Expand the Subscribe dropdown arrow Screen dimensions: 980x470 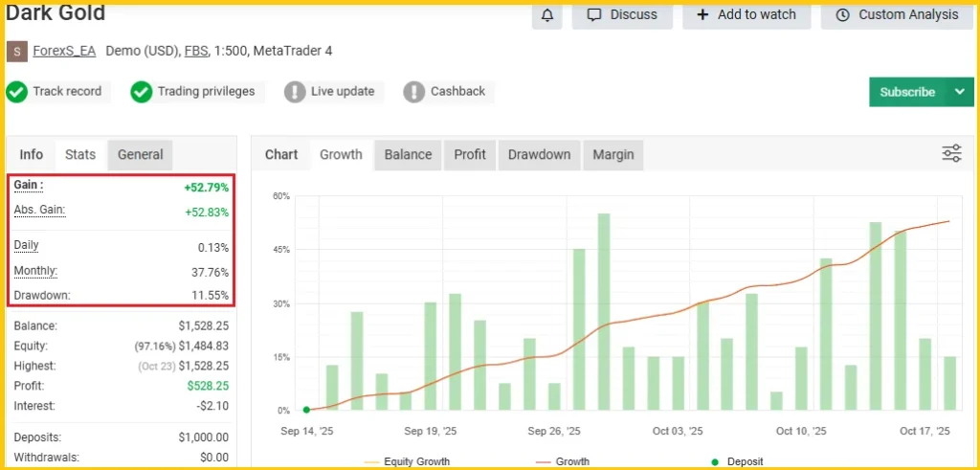point(960,92)
